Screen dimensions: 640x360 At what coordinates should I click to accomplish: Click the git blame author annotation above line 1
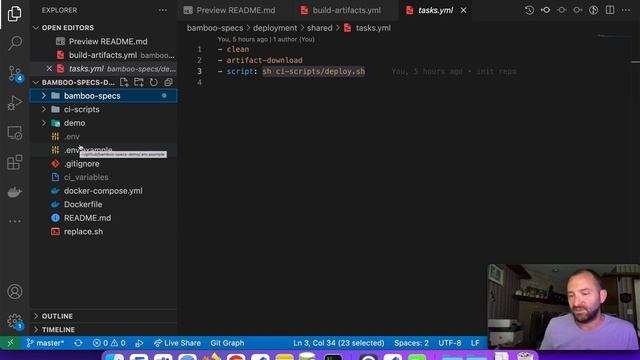266,40
